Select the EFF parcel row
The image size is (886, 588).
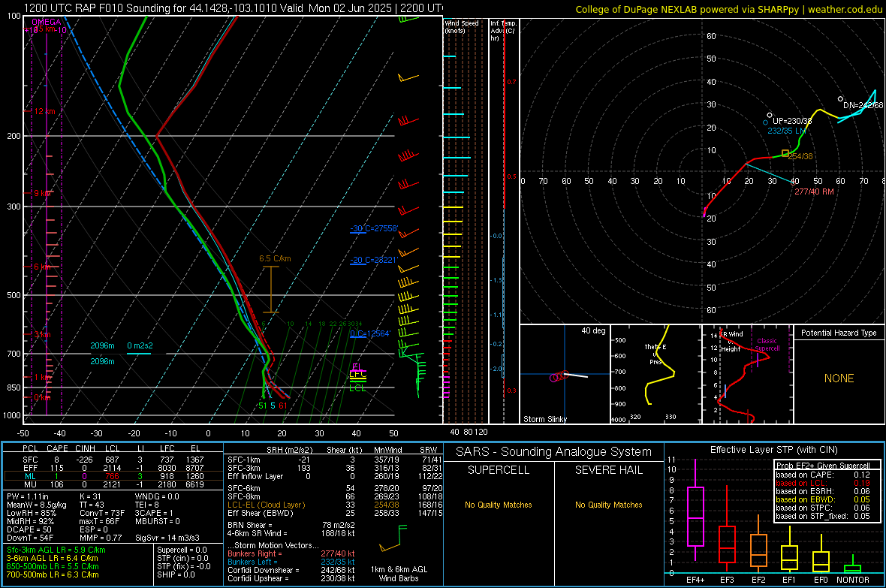coord(113,468)
